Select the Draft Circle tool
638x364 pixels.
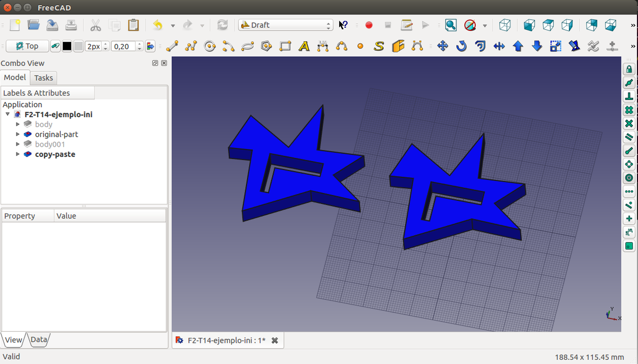[x=210, y=46]
